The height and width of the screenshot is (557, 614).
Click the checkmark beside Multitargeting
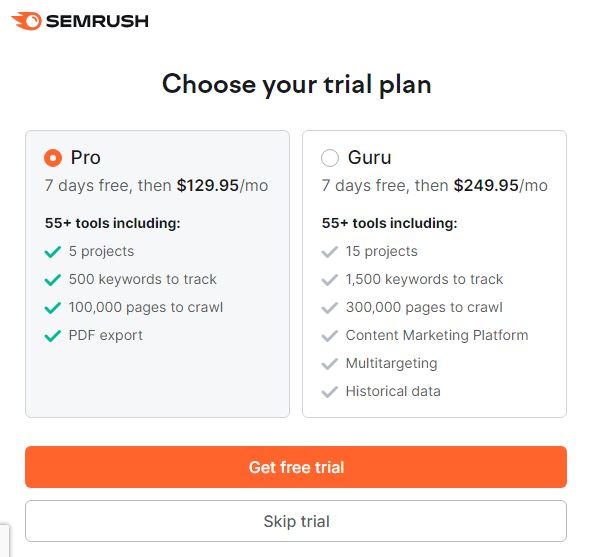pos(330,364)
